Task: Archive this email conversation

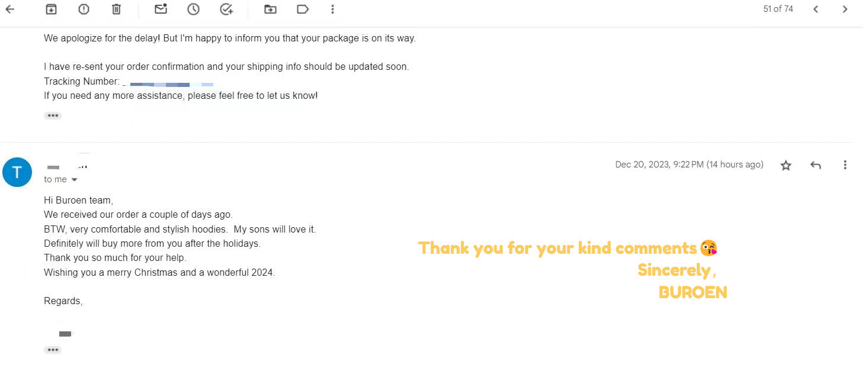Action: point(52,9)
